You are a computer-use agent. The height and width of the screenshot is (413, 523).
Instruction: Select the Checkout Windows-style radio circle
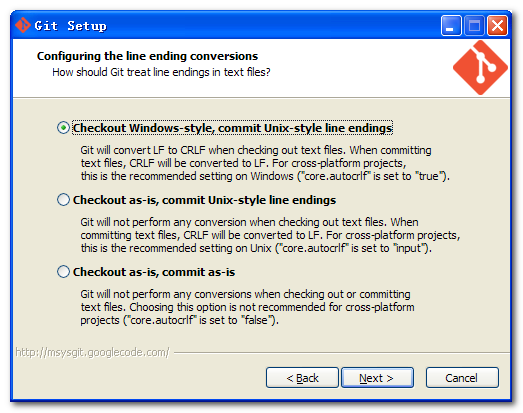(x=63, y=128)
